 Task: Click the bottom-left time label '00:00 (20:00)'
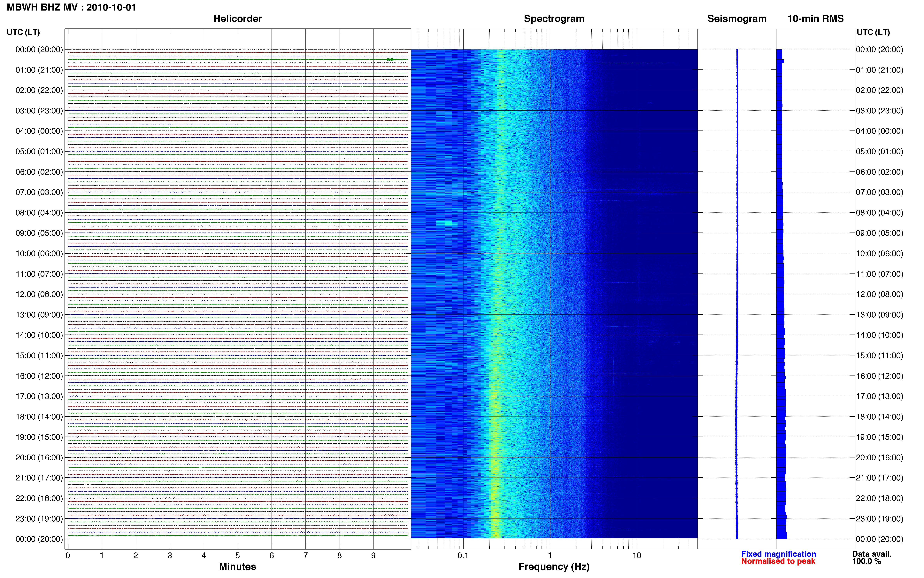pyautogui.click(x=39, y=539)
